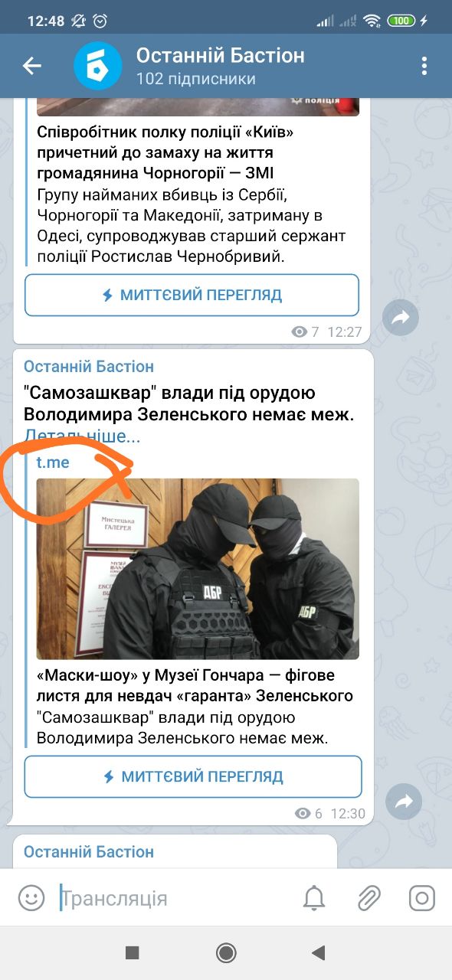Tap the Android back triangle button

coord(319,952)
